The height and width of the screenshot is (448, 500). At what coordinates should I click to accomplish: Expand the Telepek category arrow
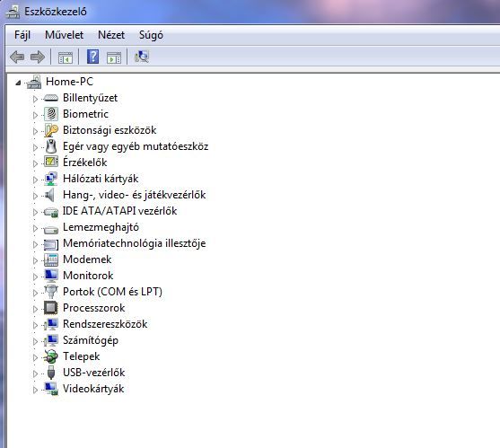click(35, 357)
